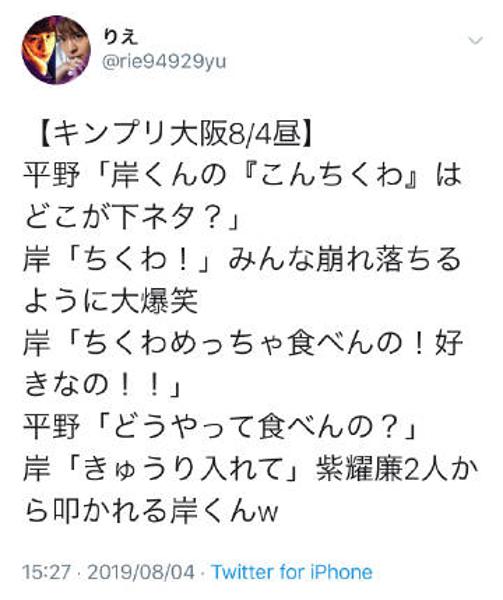Click the text 岸「きゅうり入れて」

(x=165, y=468)
